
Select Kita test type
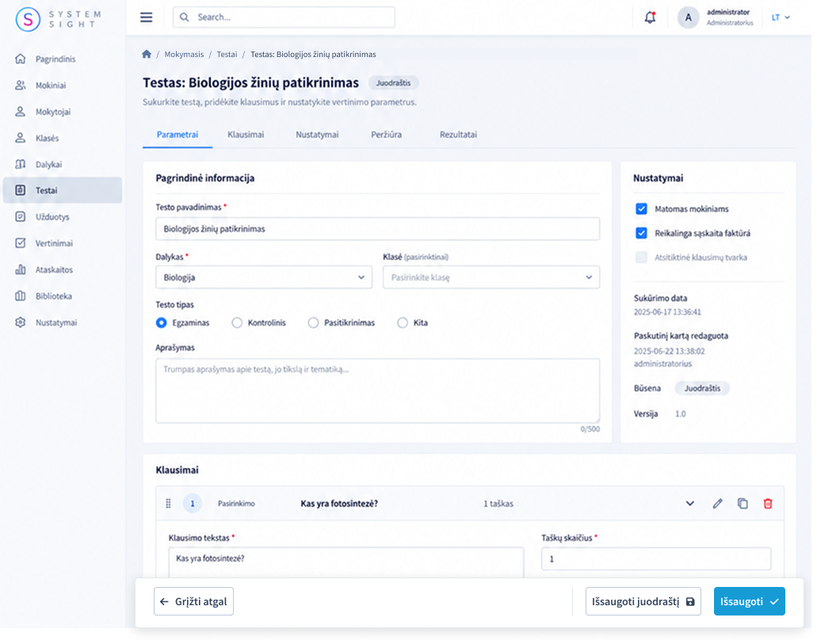403,322
